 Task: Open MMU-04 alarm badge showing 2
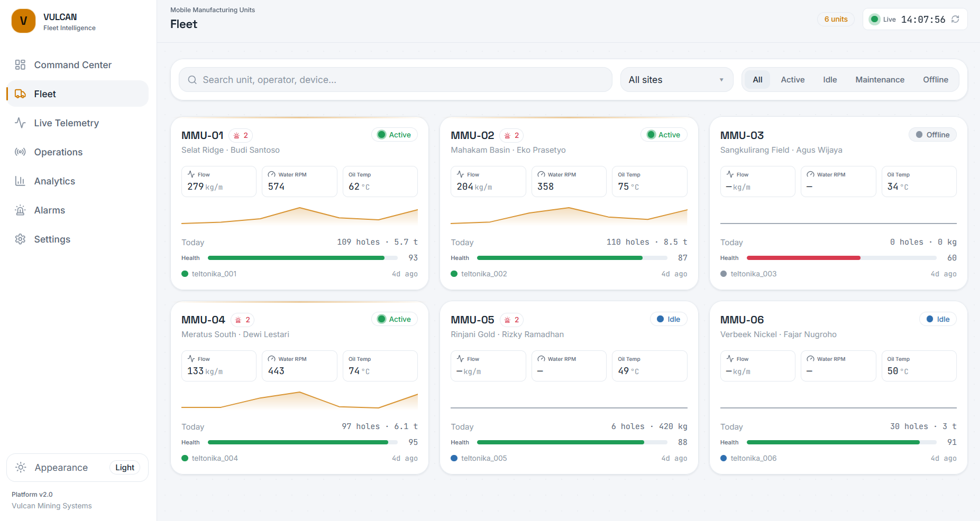[242, 320]
